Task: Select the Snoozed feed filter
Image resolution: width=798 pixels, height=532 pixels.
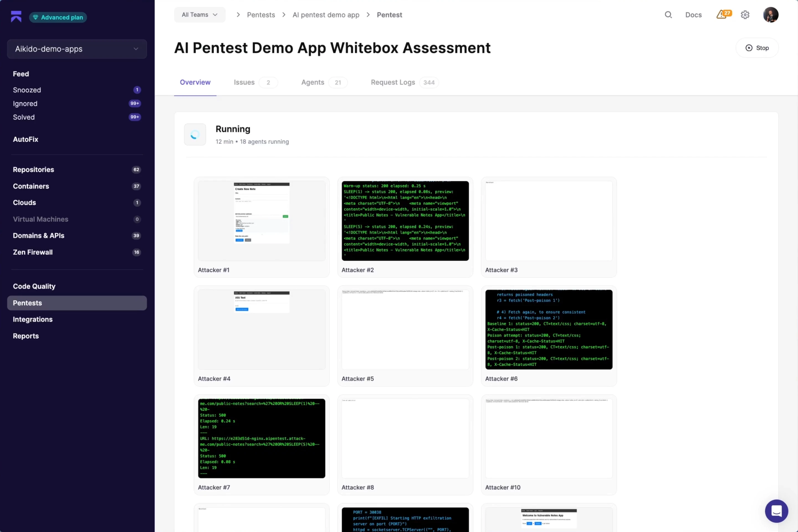Action: click(x=27, y=90)
